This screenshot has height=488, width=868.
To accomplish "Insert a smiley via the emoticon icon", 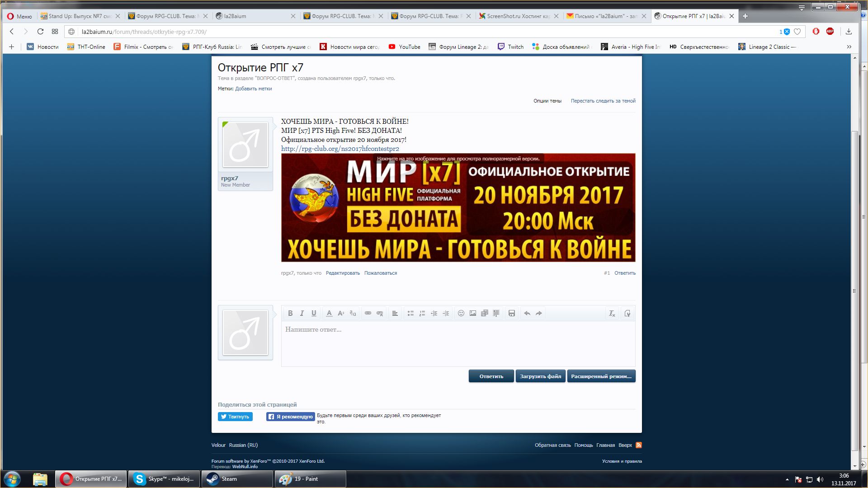I will pyautogui.click(x=461, y=313).
